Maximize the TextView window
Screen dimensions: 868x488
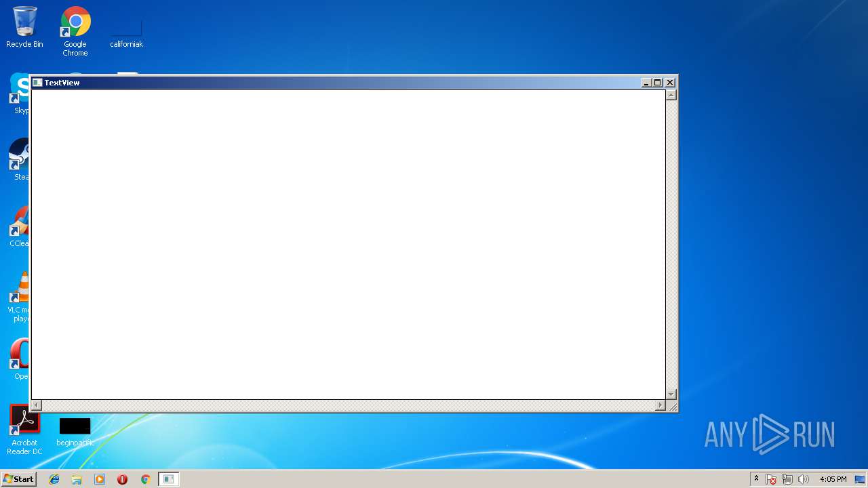tap(657, 83)
